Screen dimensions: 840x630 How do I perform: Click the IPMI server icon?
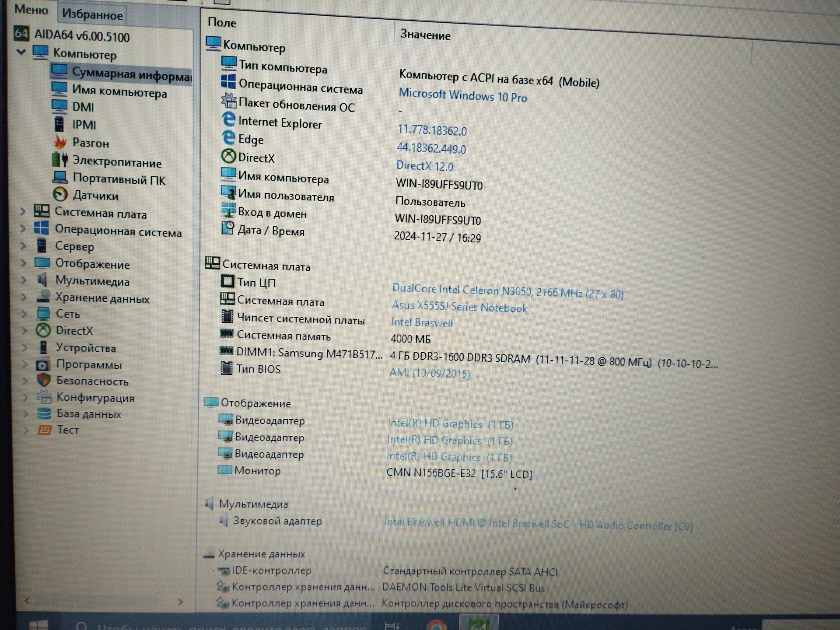tap(59, 124)
